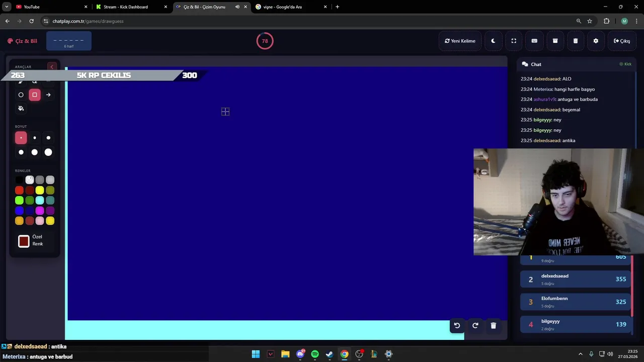
Task: Open the tab search dropdown
Action: [6, 7]
